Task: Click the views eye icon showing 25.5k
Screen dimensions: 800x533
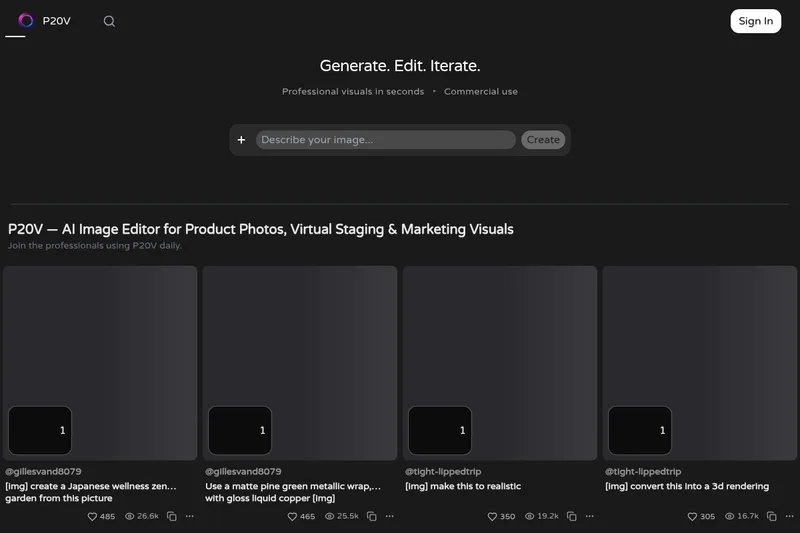Action: (330, 516)
